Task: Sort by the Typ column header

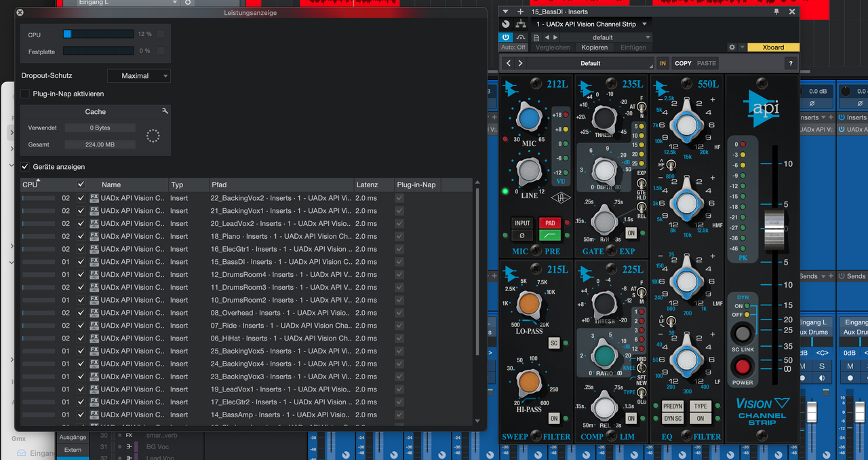Action: (189, 185)
